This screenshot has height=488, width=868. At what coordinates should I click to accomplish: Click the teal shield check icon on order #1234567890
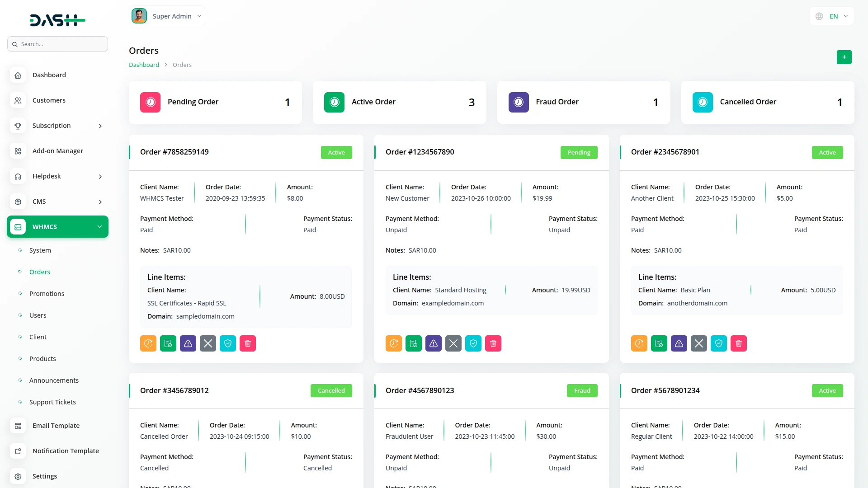[x=473, y=343]
